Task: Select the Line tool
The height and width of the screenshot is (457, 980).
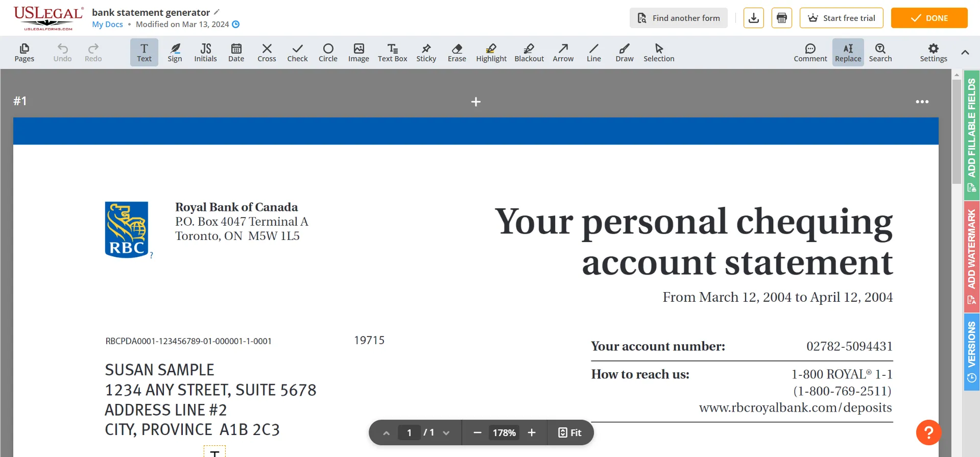Action: tap(593, 53)
